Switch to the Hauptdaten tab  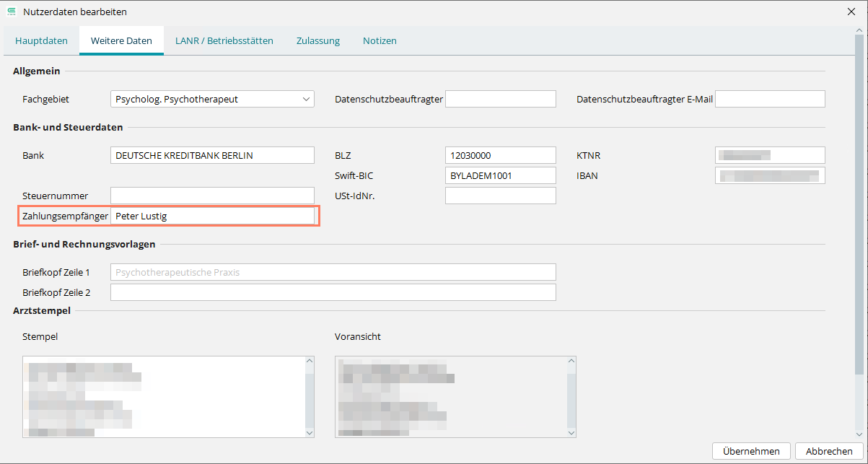coord(41,40)
